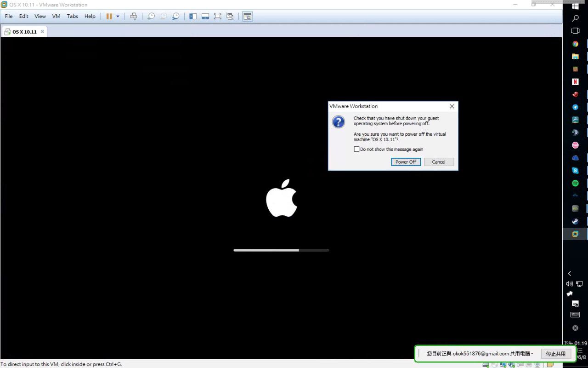The width and height of the screenshot is (588, 368).
Task: Click the 停止共用 stop sharing button
Action: 555,354
